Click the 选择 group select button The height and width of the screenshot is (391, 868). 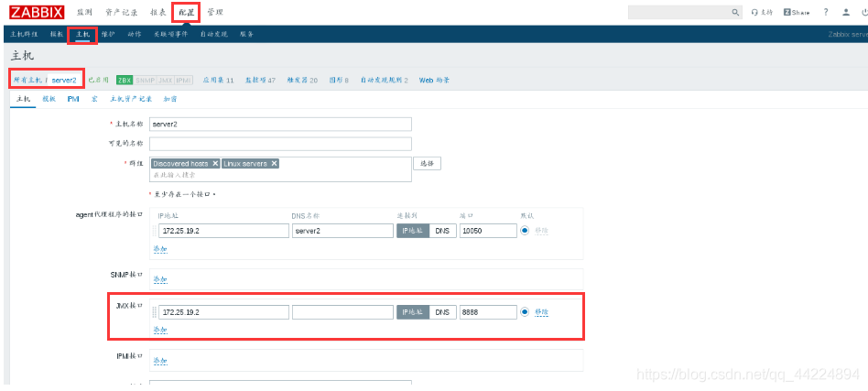click(x=428, y=164)
